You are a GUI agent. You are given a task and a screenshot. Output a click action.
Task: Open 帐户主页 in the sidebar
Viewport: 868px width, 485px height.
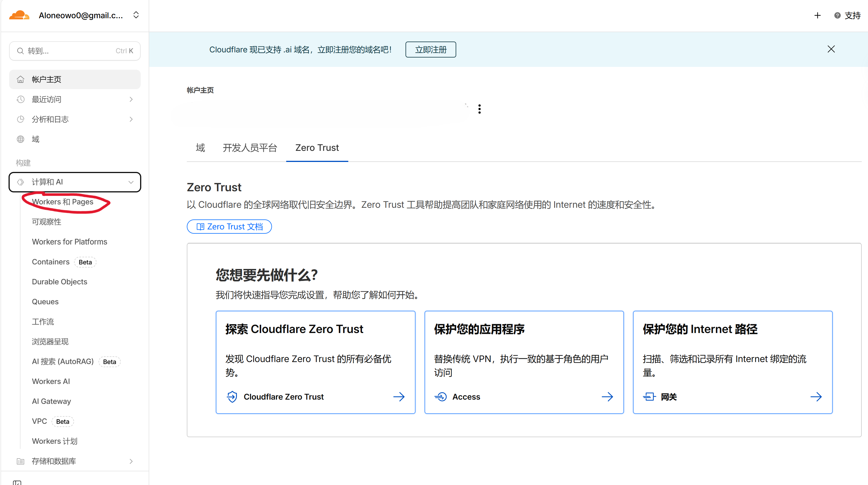click(x=75, y=79)
